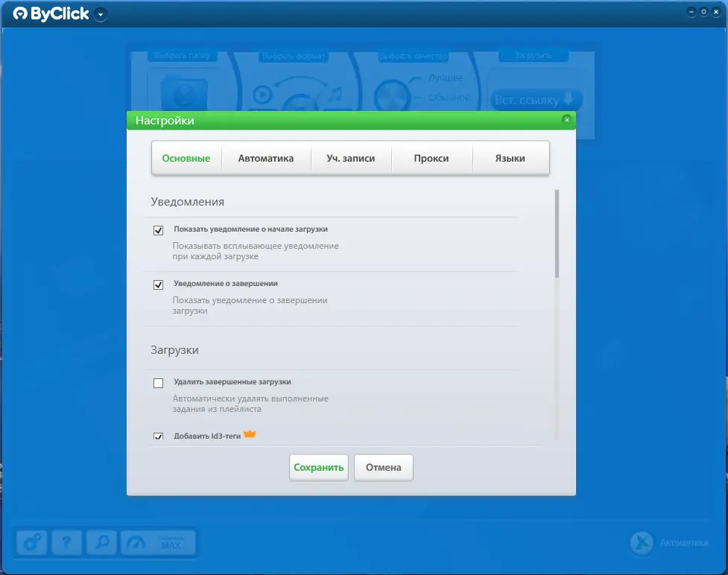Image resolution: width=728 pixels, height=575 pixels.
Task: Select Обычное quality option in main window
Action: [x=449, y=98]
